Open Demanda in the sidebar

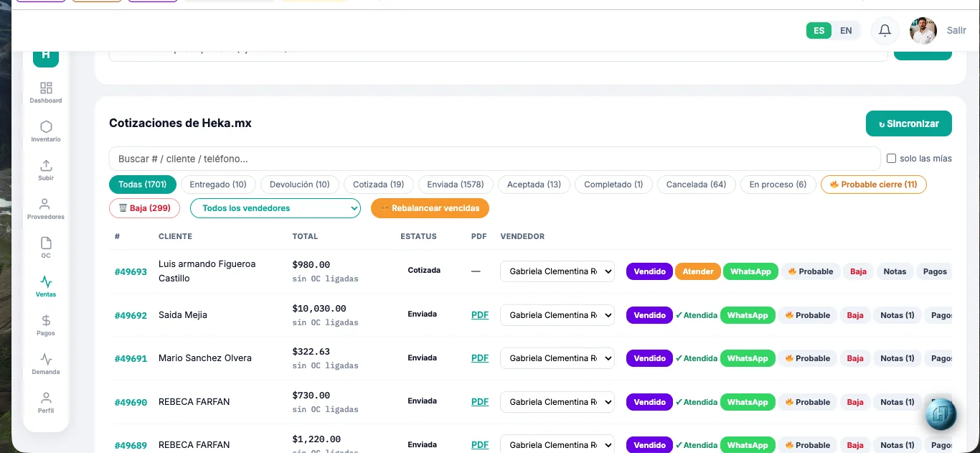click(x=46, y=363)
